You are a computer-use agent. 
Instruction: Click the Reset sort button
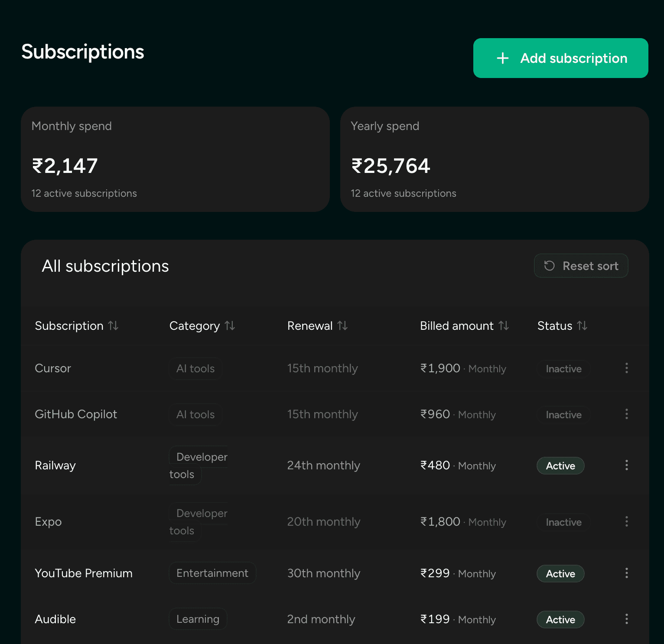581,266
